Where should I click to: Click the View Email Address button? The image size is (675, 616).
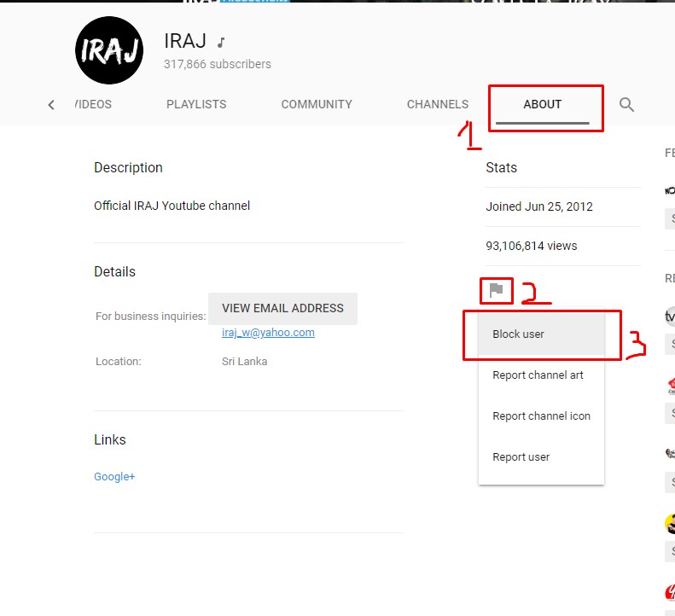tap(282, 308)
